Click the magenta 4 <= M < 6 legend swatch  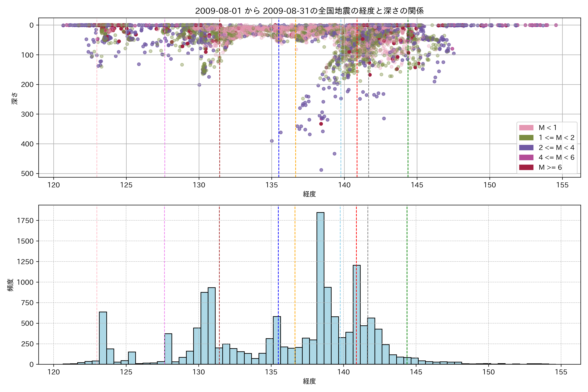(x=526, y=157)
